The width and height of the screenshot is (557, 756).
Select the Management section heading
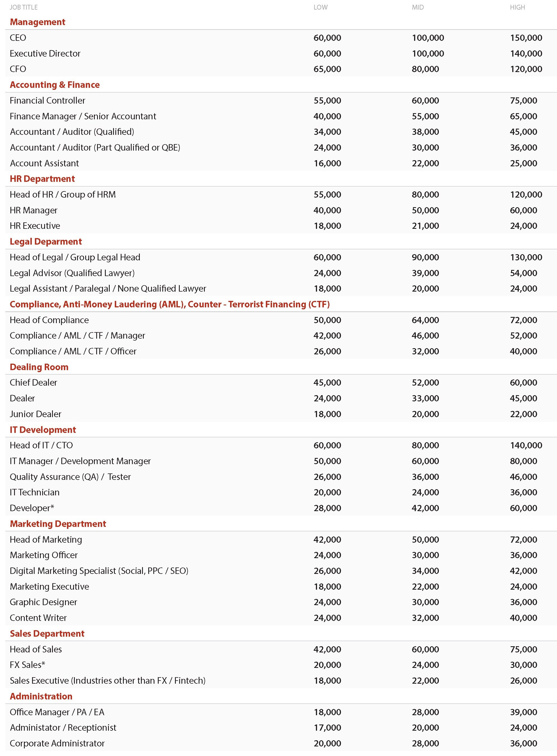tap(37, 22)
